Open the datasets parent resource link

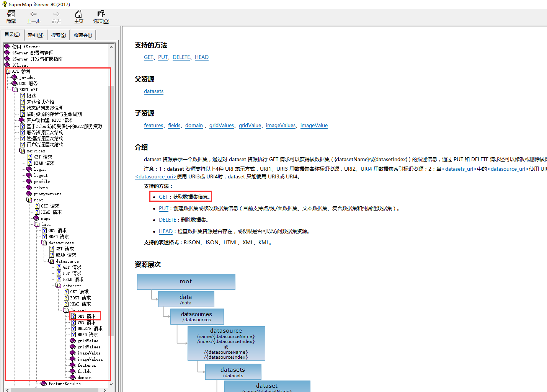pos(153,91)
